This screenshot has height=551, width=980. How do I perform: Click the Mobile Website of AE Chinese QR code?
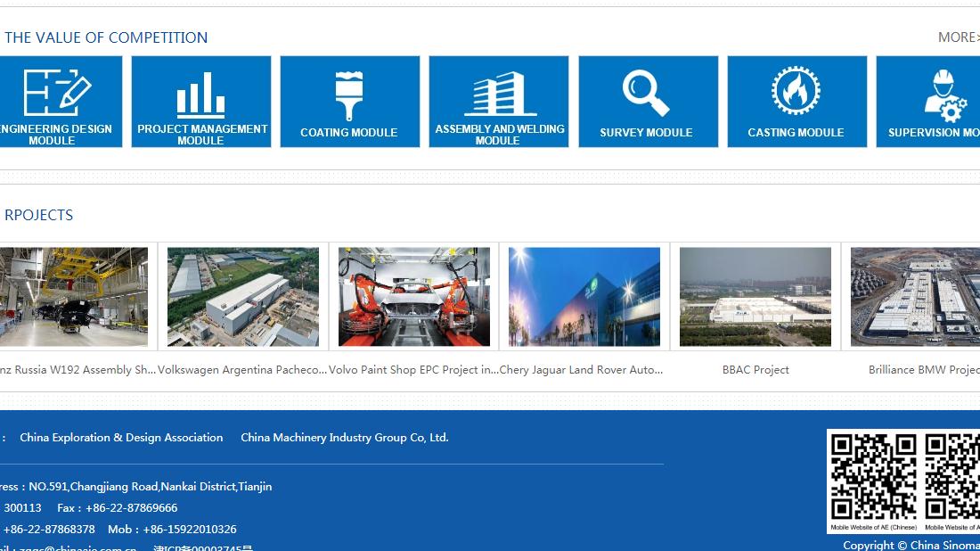pyautogui.click(x=873, y=476)
